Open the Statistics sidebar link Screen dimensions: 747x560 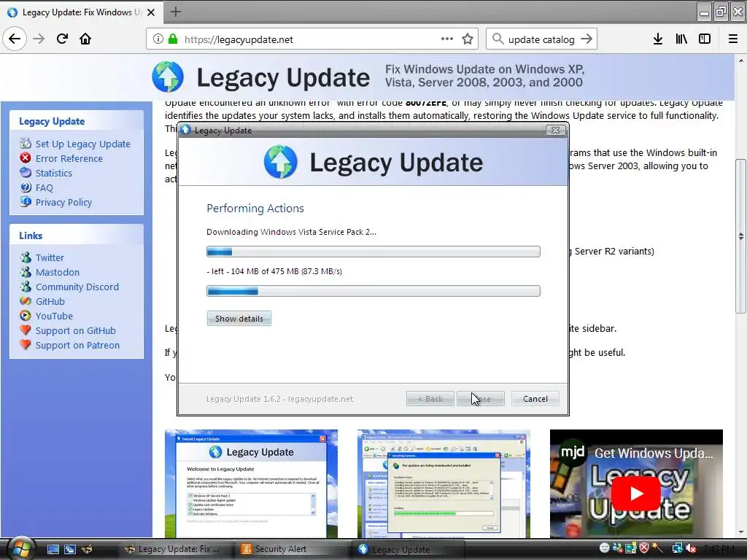54,174
